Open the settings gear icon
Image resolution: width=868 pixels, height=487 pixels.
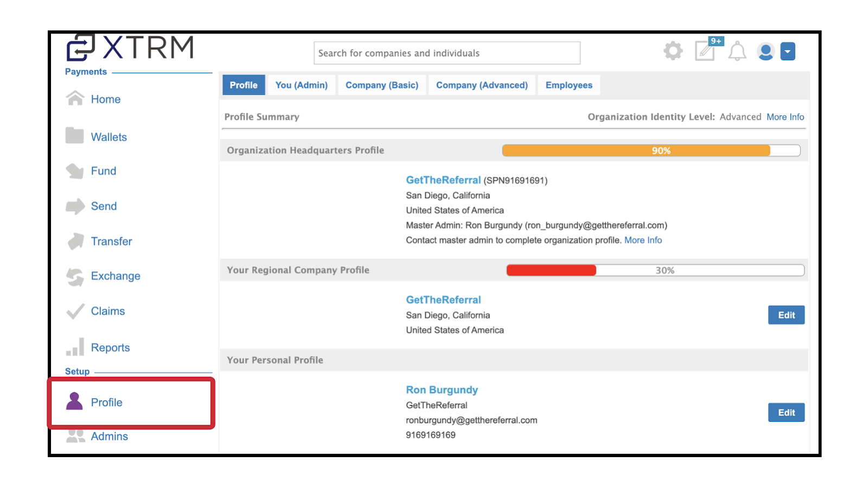click(x=673, y=51)
